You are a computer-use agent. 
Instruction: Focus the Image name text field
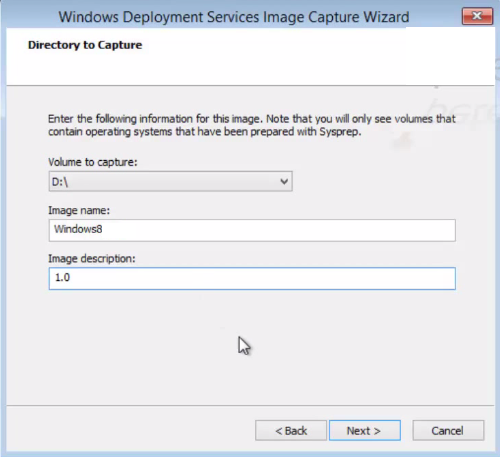252,230
